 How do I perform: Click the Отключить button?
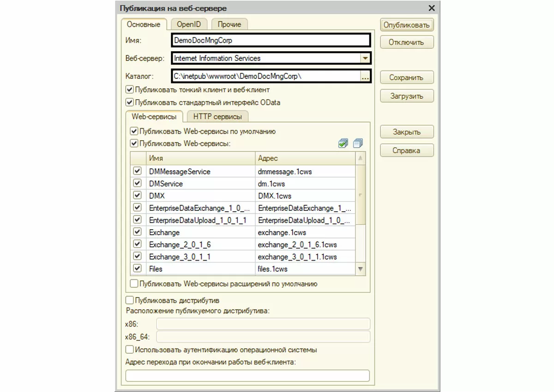tap(407, 42)
